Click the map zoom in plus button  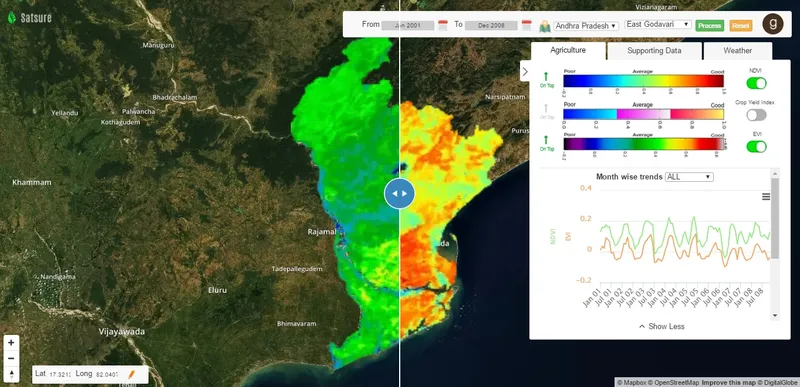click(11, 343)
